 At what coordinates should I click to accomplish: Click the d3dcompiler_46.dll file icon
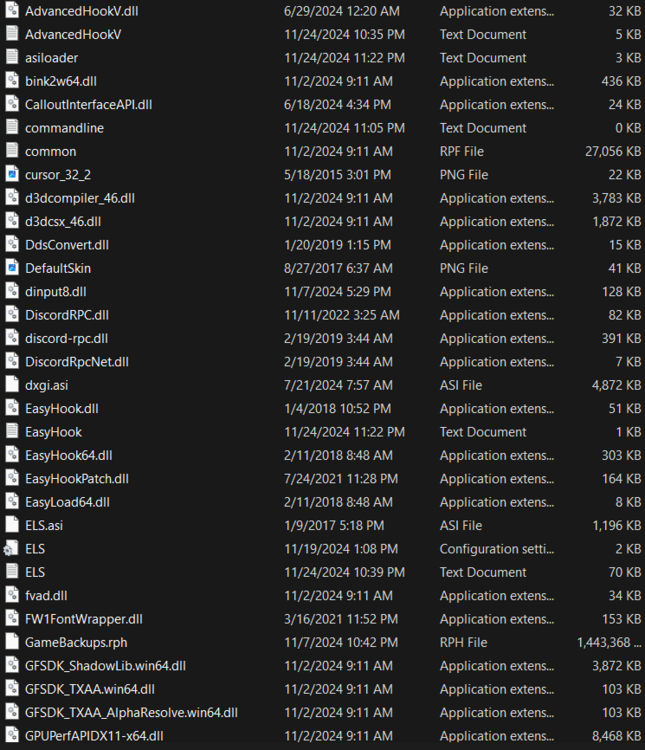[12, 198]
